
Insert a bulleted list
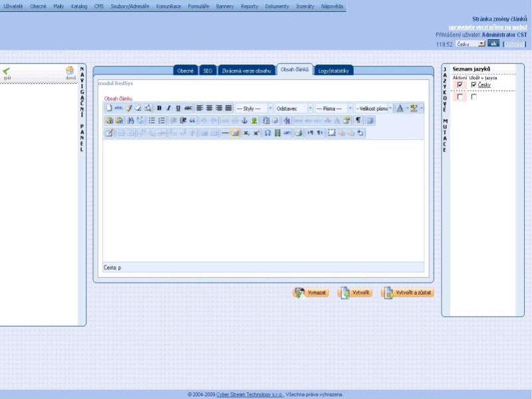coord(152,120)
